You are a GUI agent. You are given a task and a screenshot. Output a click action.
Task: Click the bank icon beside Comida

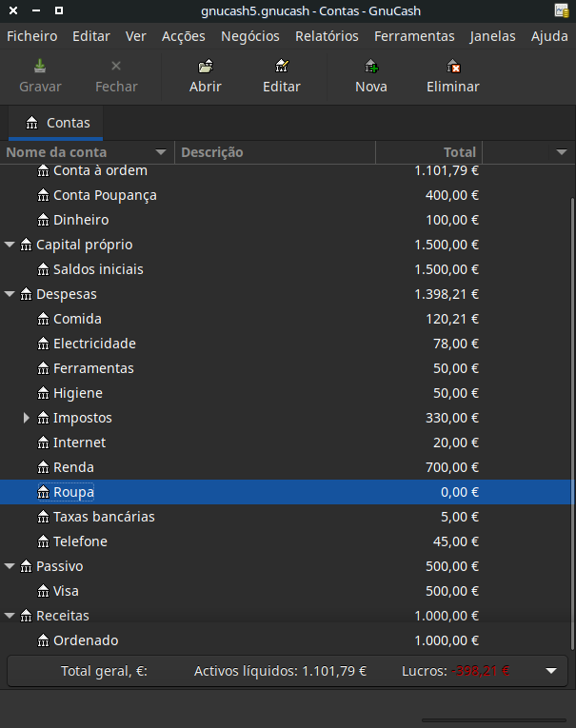click(43, 319)
